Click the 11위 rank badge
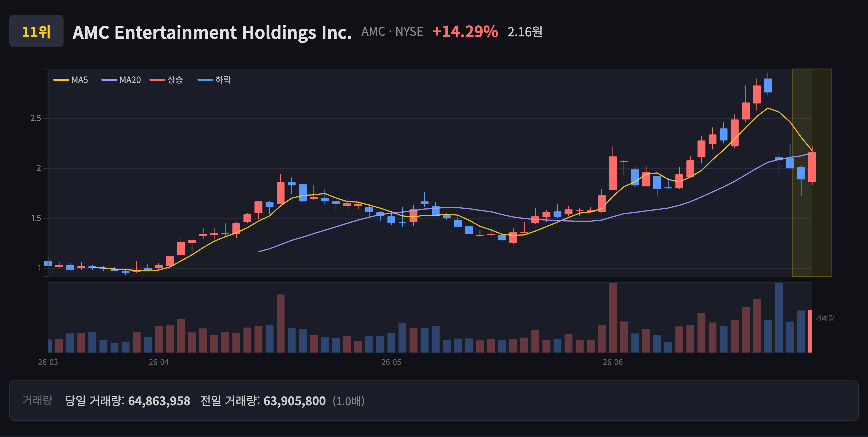This screenshot has width=868, height=437. 36,31
